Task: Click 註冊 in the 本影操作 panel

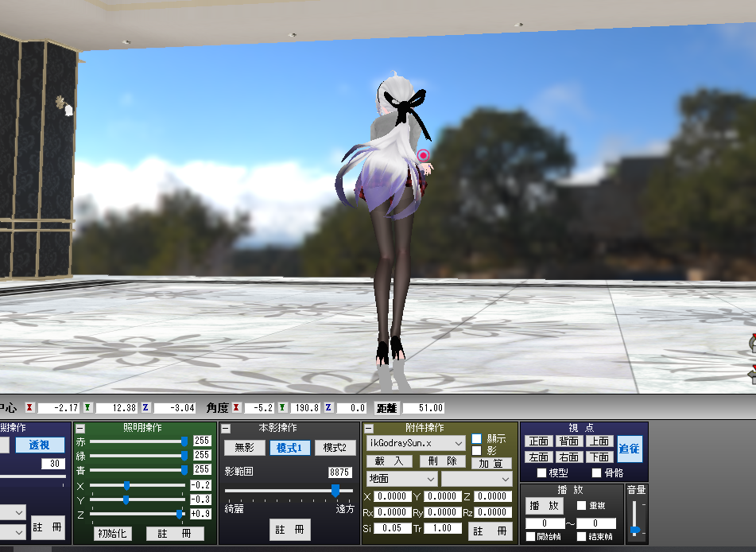Action: click(290, 530)
